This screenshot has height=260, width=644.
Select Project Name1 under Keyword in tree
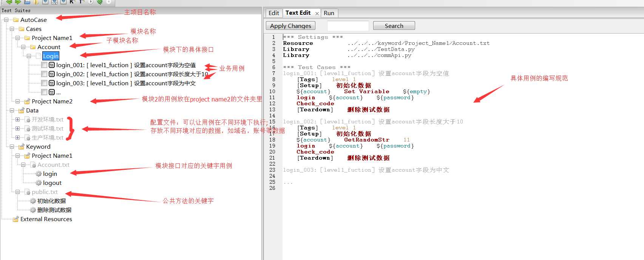[x=52, y=155]
